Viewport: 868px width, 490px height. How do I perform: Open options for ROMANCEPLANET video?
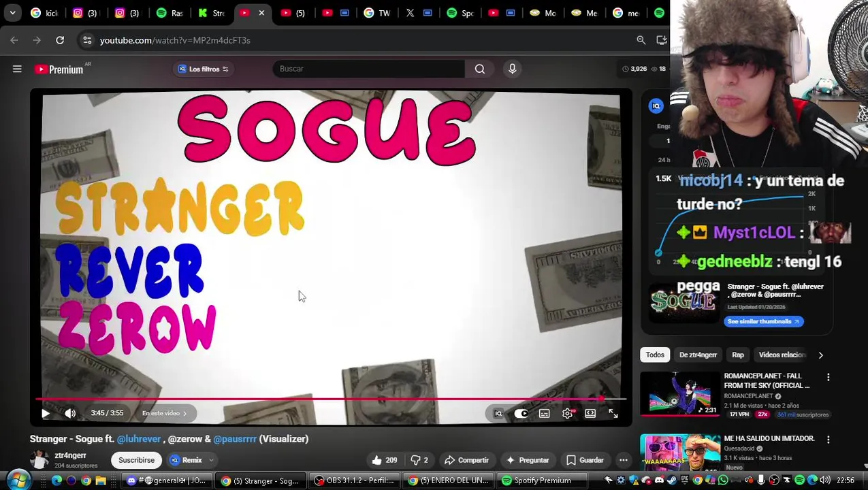coord(828,377)
